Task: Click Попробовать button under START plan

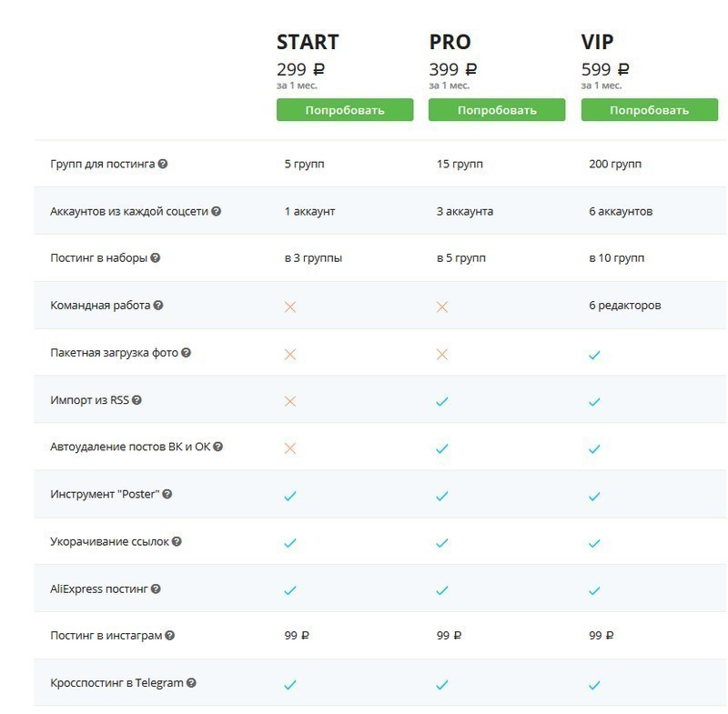Action: pyautogui.click(x=345, y=110)
